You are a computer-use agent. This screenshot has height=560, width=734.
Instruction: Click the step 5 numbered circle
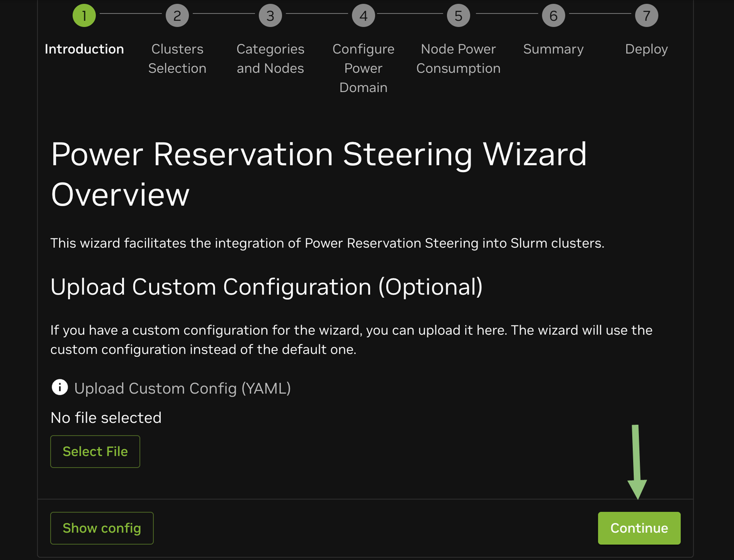(458, 16)
